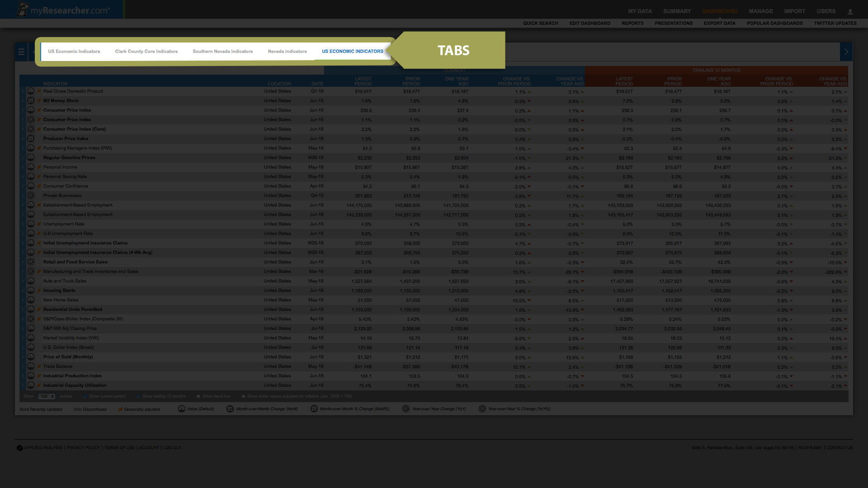Select the uppercase US ECONOMIC INDICATORS tab
The height and width of the screenshot is (488, 868).
coord(353,52)
